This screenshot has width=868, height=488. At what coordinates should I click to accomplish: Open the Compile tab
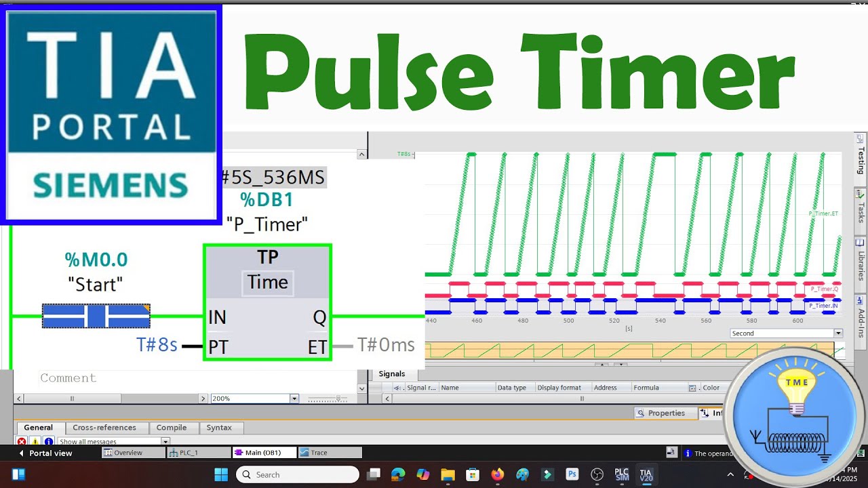(x=172, y=428)
